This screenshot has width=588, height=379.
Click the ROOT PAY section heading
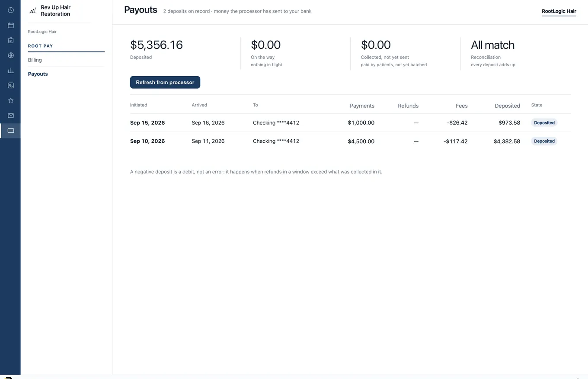click(41, 46)
